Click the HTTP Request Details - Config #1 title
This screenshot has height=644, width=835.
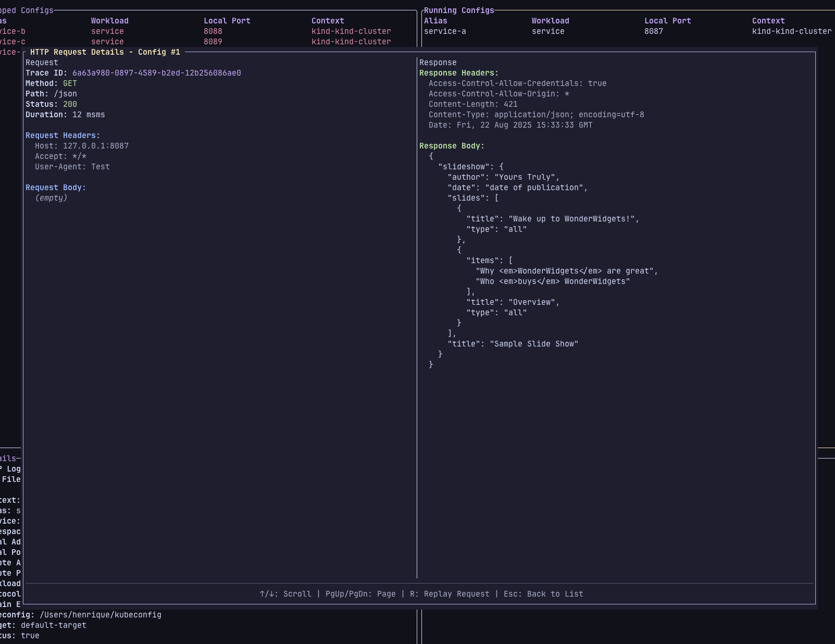[105, 52]
